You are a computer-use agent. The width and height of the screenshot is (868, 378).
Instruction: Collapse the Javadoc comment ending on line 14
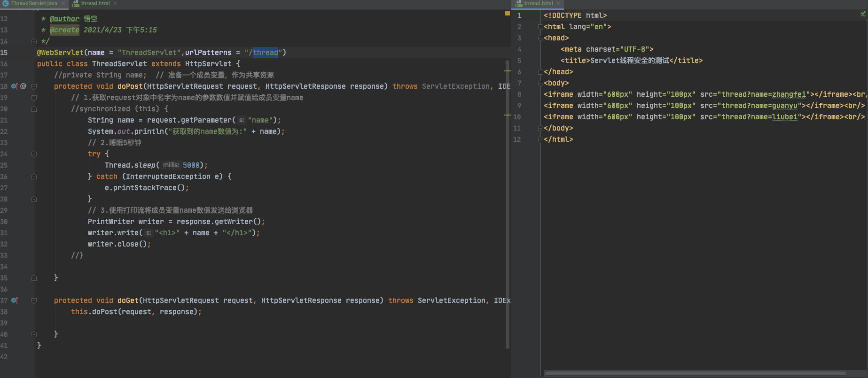(x=34, y=41)
